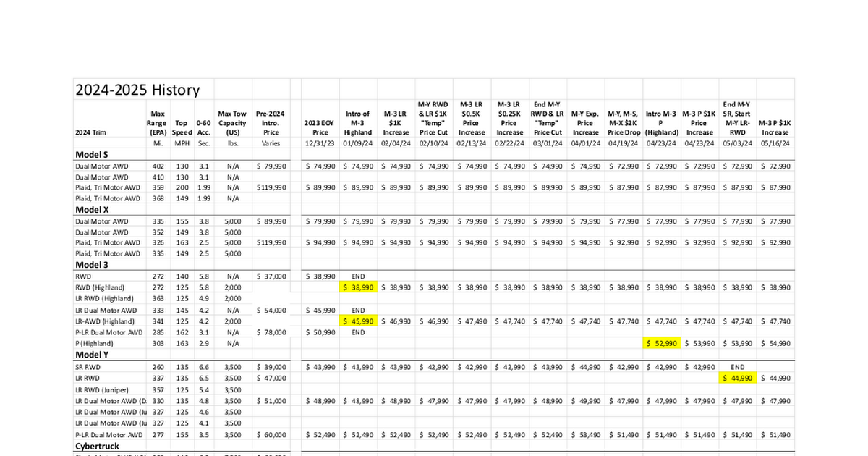Viewport: 868px width, 456px height.
Task: Select '$37,000' pre-2024 price for Model 3 RWD
Action: (272, 276)
